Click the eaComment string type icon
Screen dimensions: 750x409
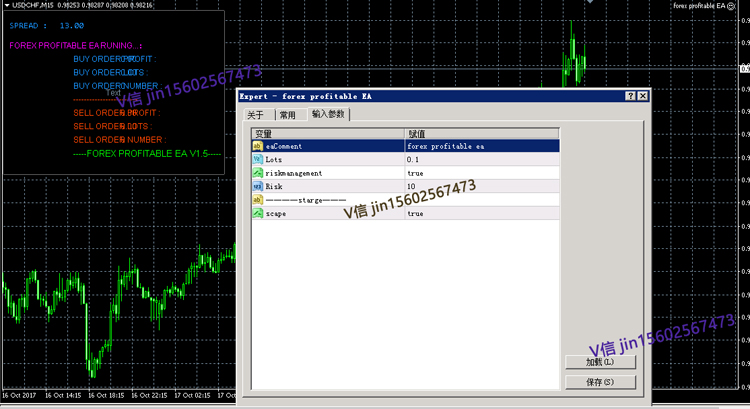click(x=257, y=146)
